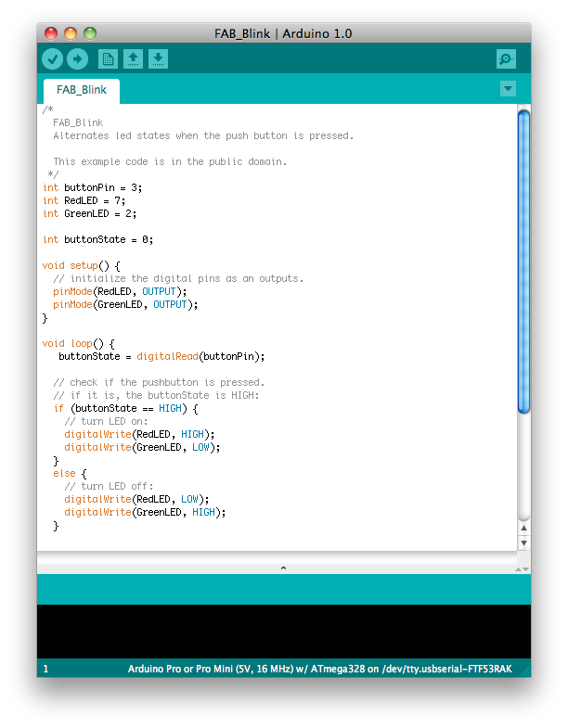Click the console panel arrows at divider's right end
Image resolution: width=568 pixels, height=728 pixels.
coord(522,569)
